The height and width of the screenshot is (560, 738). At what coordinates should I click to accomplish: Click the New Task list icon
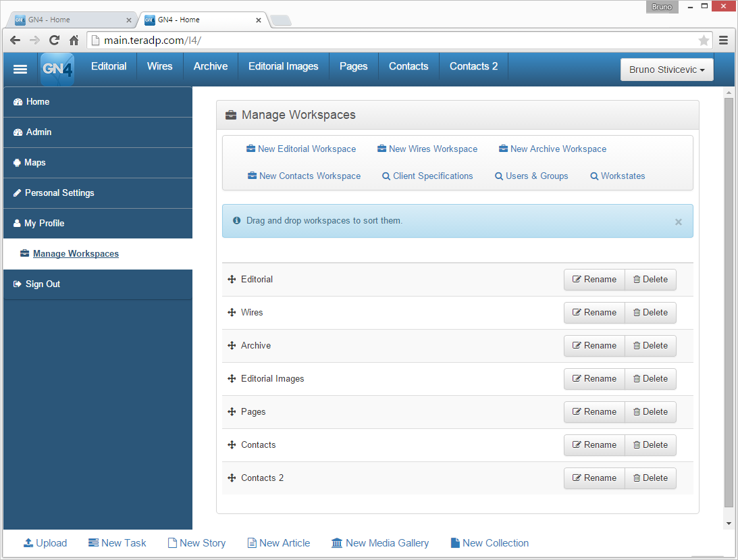point(93,542)
